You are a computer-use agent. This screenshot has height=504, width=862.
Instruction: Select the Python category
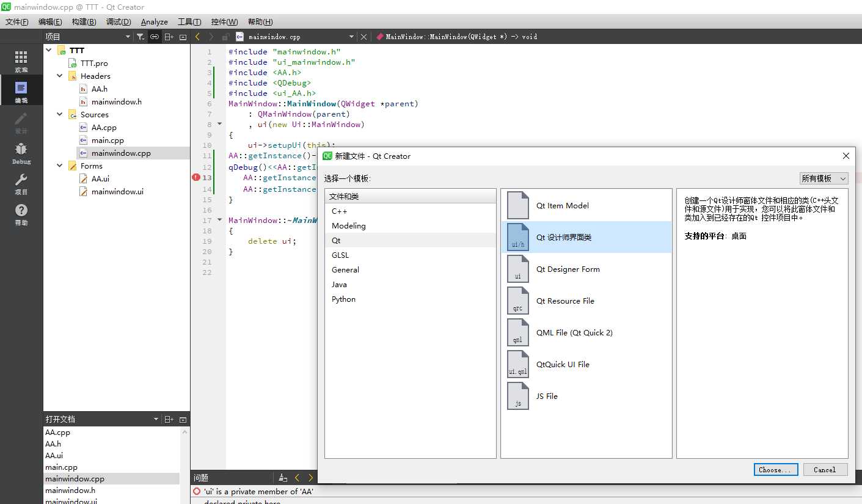tap(411, 299)
